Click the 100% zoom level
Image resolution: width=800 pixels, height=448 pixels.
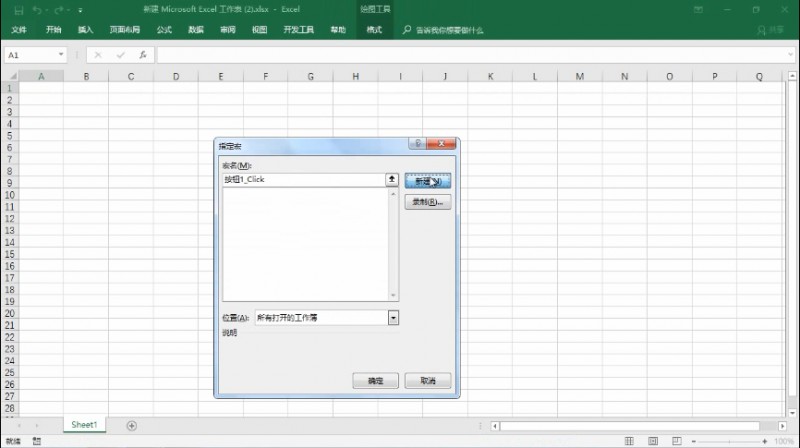click(x=784, y=441)
